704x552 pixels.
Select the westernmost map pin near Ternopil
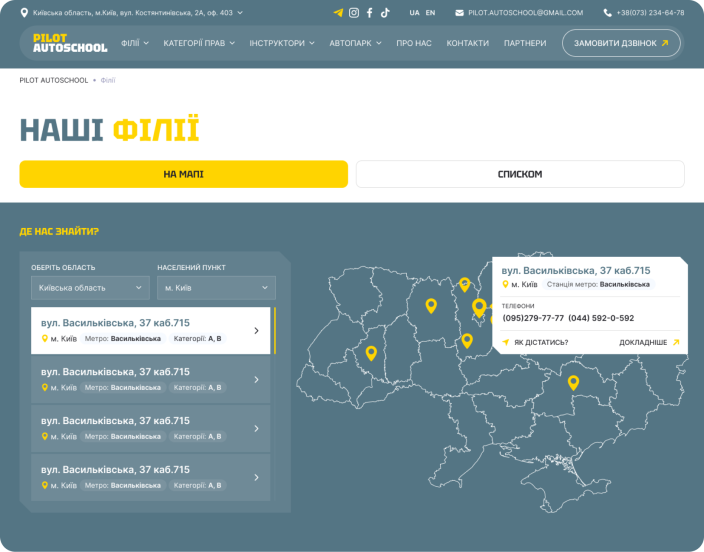click(371, 353)
